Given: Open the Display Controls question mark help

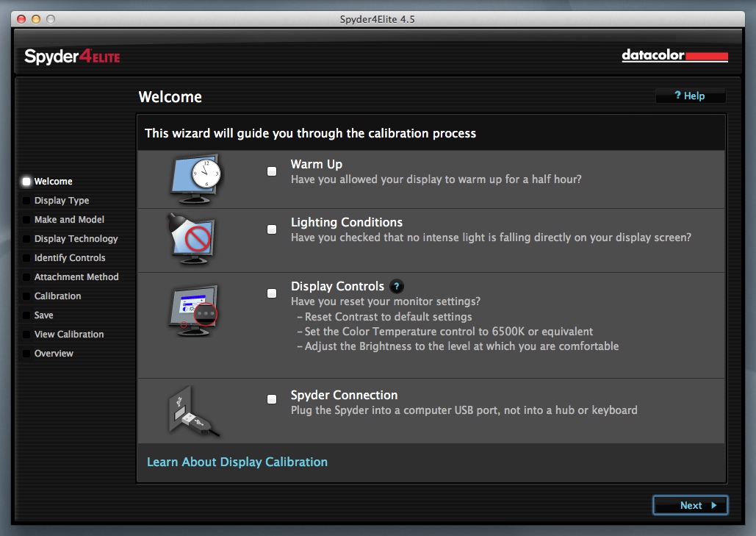Looking at the screenshot, I should [397, 287].
